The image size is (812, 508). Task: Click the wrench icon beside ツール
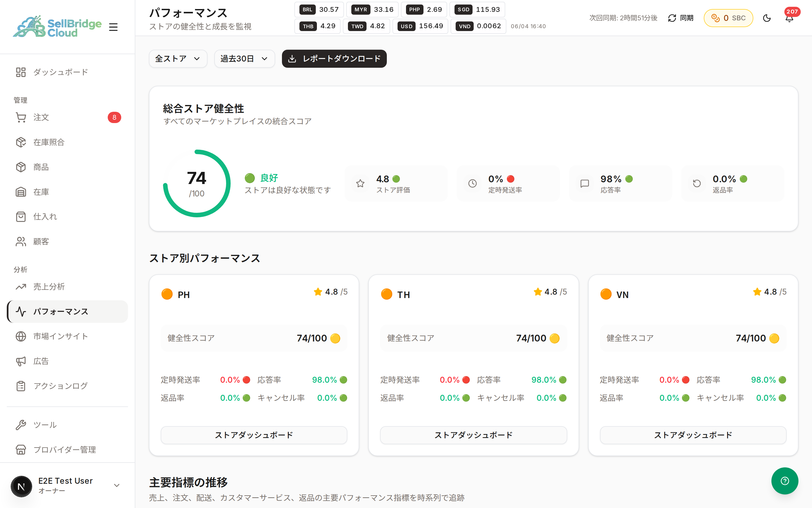(x=21, y=425)
